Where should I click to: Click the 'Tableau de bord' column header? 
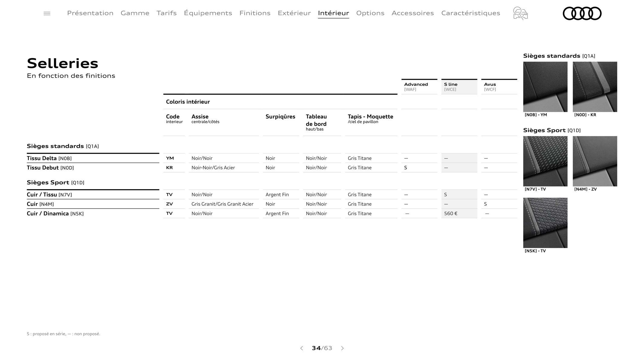click(x=316, y=120)
